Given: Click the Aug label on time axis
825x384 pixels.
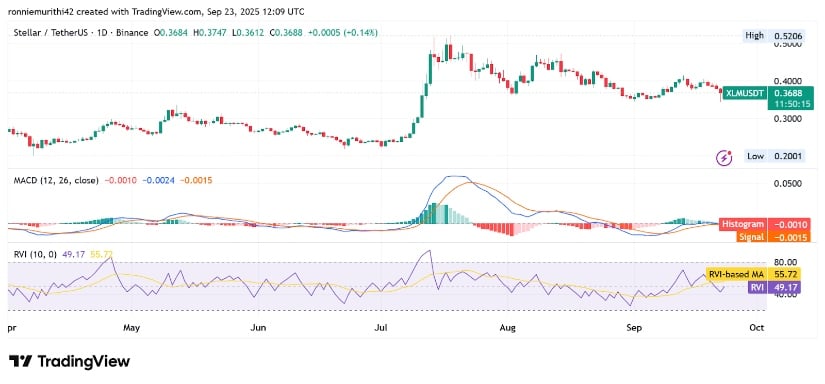Looking at the screenshot, I should [507, 328].
